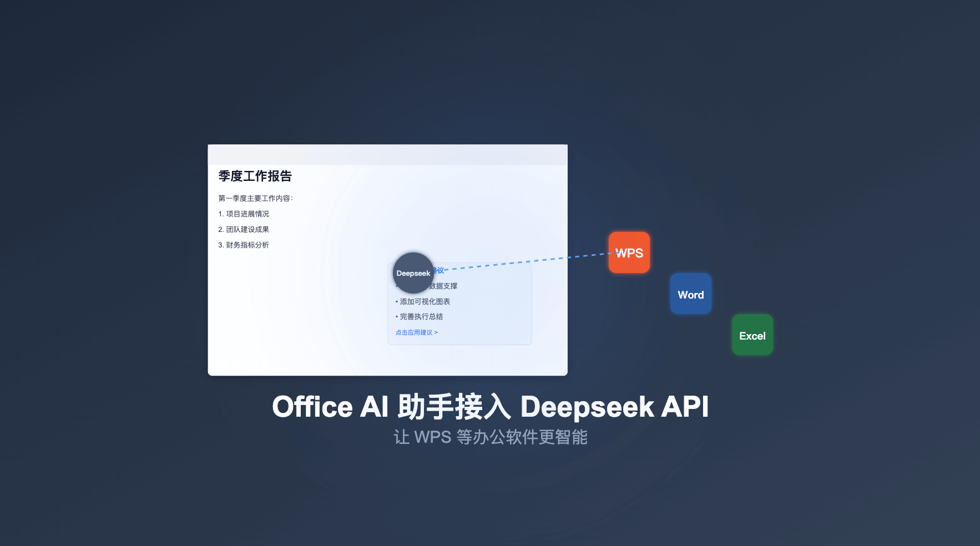This screenshot has width=980, height=546.
Task: Click the 点击应用建议 link
Action: coord(416,332)
